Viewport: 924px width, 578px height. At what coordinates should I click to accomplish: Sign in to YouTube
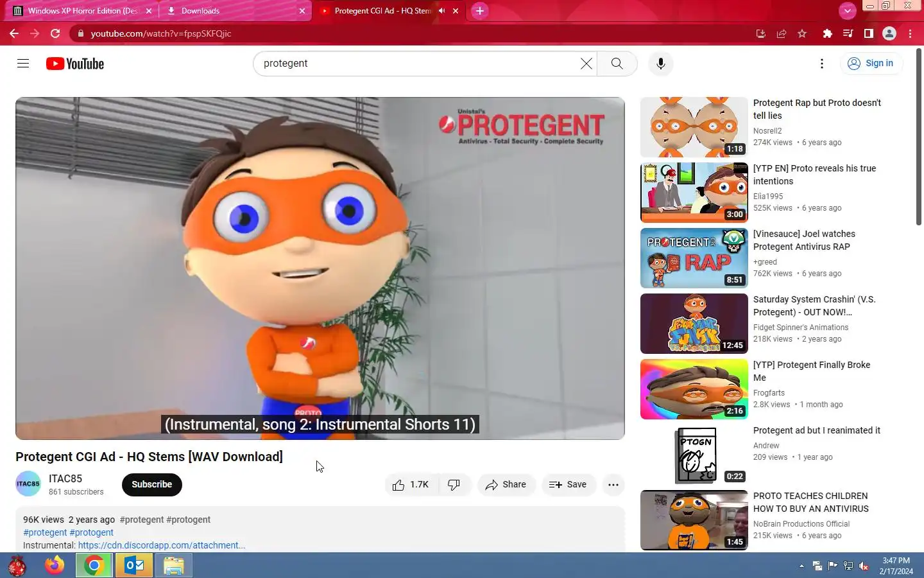pyautogui.click(x=871, y=64)
